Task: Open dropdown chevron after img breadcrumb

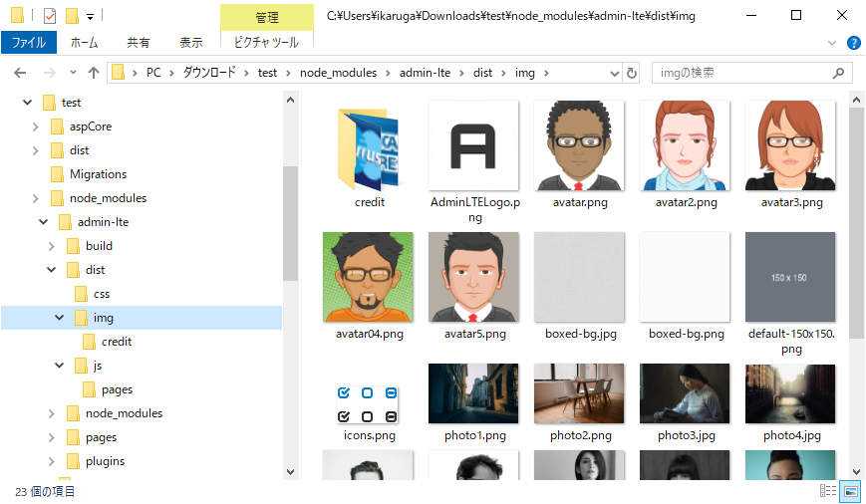Action: click(546, 73)
